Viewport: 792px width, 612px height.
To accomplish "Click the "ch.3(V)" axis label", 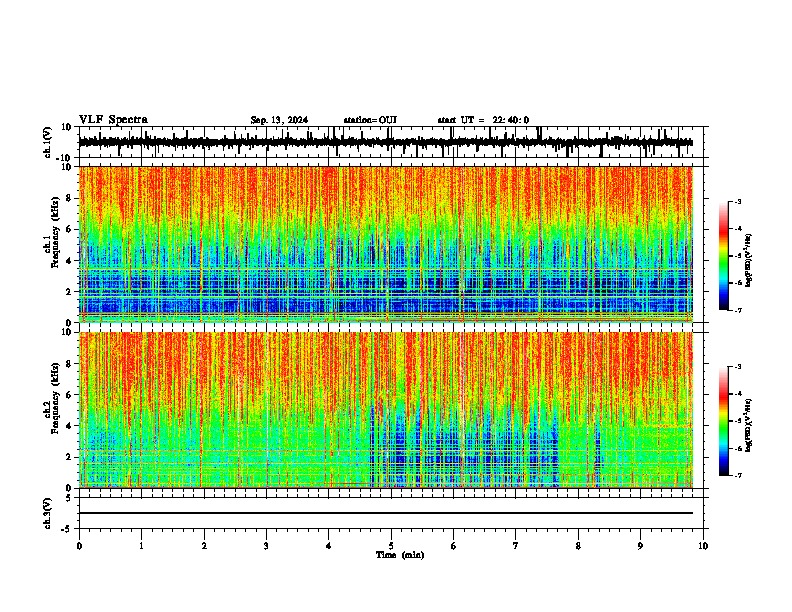I will click(x=47, y=513).
